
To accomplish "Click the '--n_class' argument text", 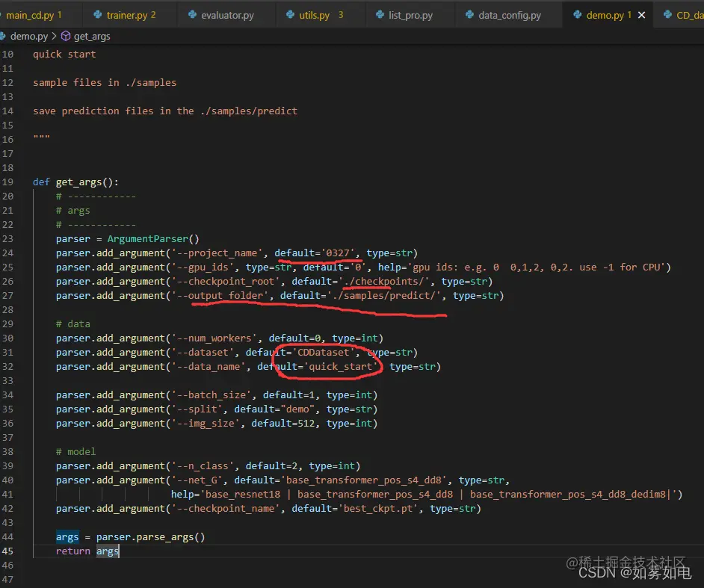I will coord(203,466).
